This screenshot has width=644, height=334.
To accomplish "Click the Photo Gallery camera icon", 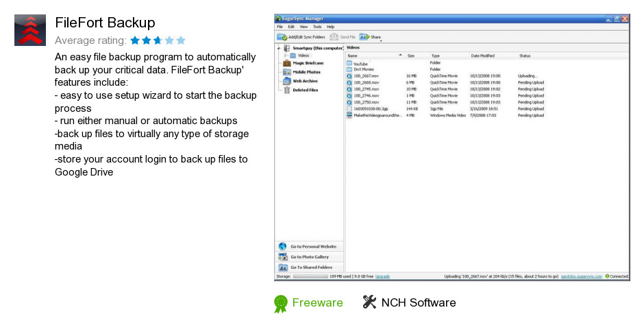I will (x=282, y=257).
